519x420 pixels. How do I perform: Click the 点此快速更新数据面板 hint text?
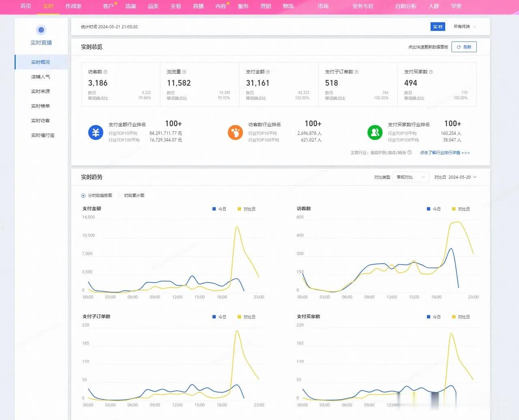[428, 47]
